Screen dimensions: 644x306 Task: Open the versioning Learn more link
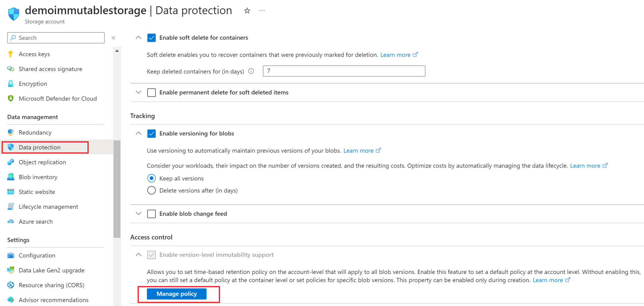click(x=359, y=150)
